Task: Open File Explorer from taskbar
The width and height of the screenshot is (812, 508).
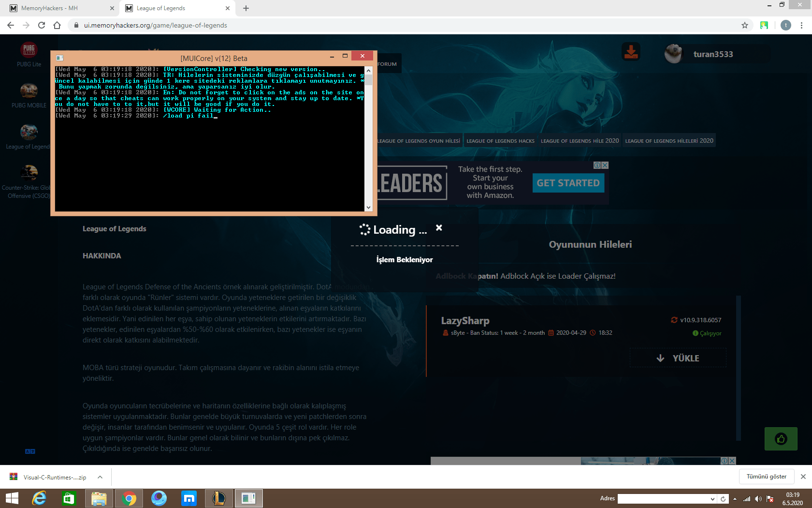Action: 99,498
